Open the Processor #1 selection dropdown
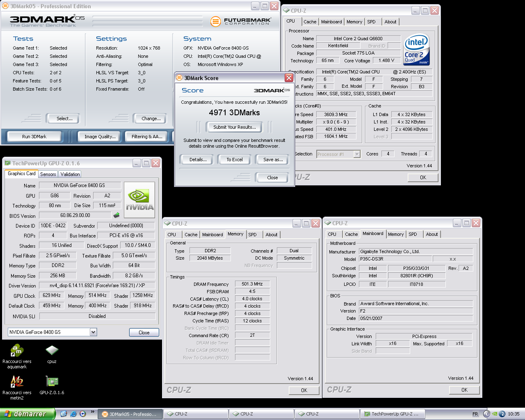The width and height of the screenshot is (525, 420). 357,154
